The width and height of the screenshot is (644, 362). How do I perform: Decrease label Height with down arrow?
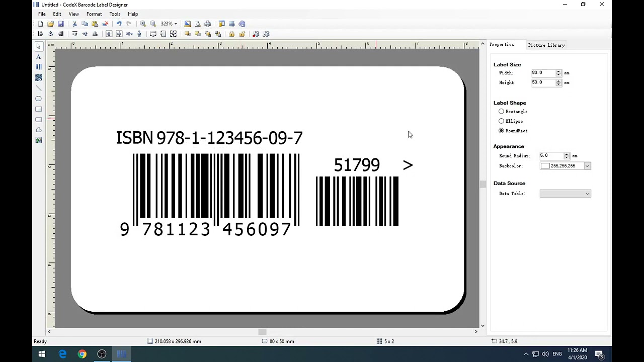(558, 84)
